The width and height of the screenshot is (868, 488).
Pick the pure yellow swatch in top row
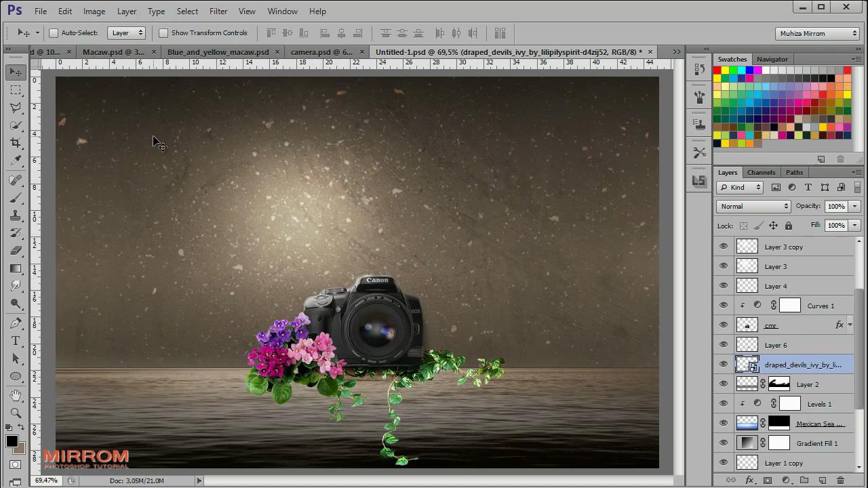(725, 70)
